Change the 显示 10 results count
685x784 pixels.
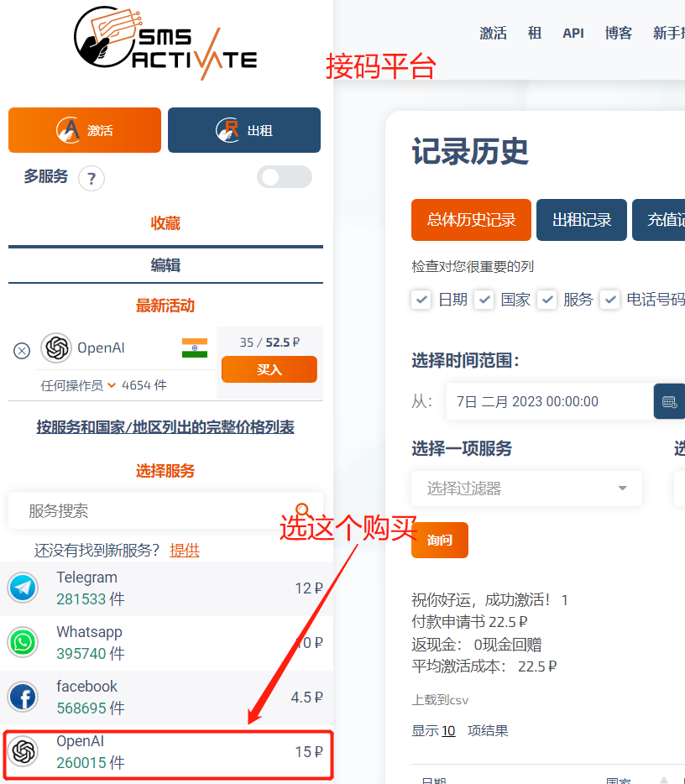448,731
